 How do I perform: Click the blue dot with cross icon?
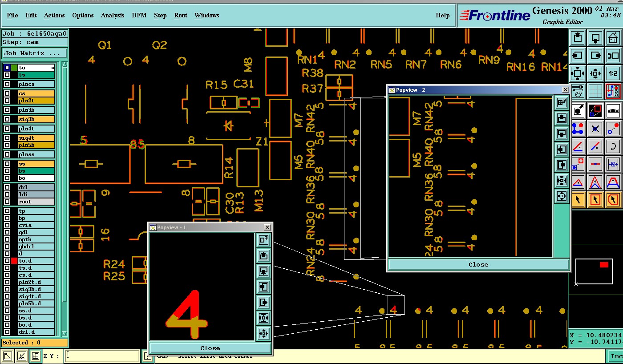point(595,129)
